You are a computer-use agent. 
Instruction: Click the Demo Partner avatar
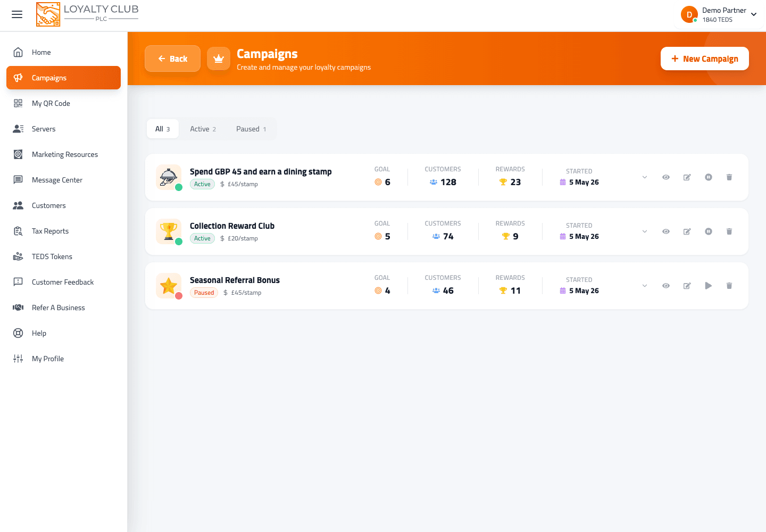pos(689,14)
